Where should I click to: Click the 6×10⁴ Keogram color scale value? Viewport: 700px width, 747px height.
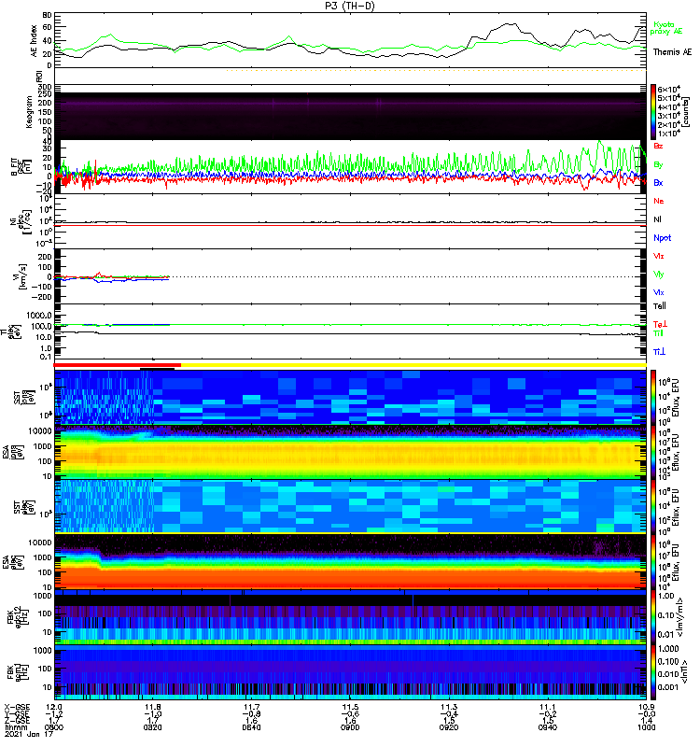(x=668, y=89)
